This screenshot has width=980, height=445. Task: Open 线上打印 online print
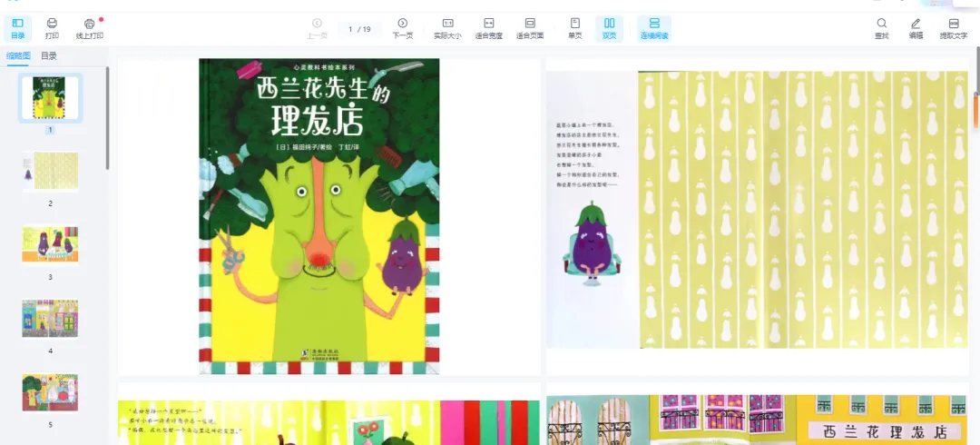[89, 29]
